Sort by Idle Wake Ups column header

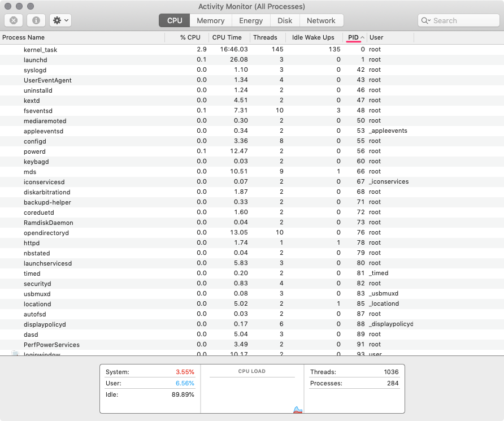pyautogui.click(x=314, y=37)
